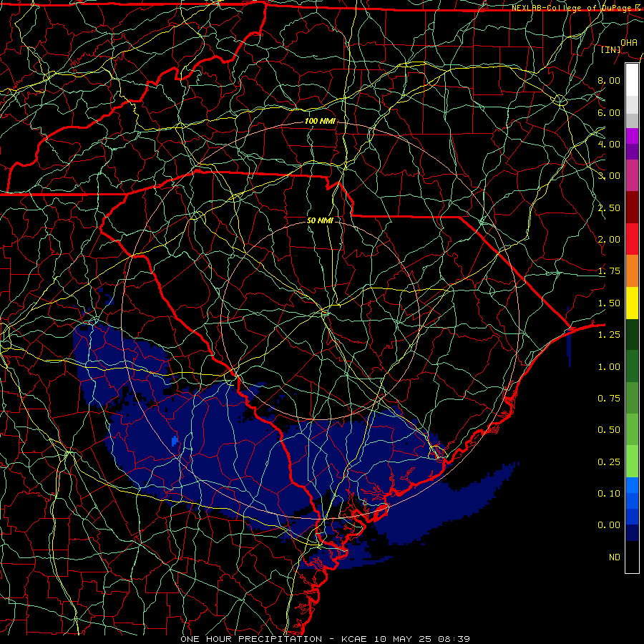The width and height of the screenshot is (644, 644).
Task: Click the 6.00 legend value
Action: click(x=609, y=112)
